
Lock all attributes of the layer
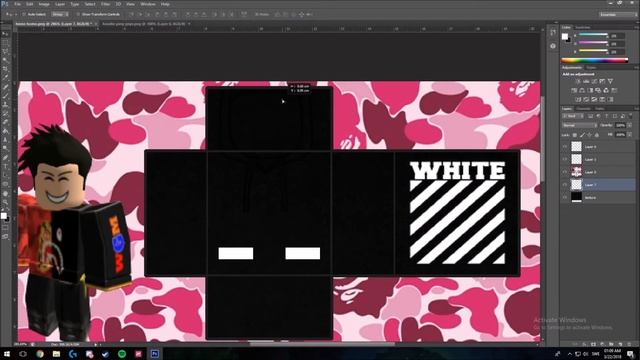[x=597, y=135]
